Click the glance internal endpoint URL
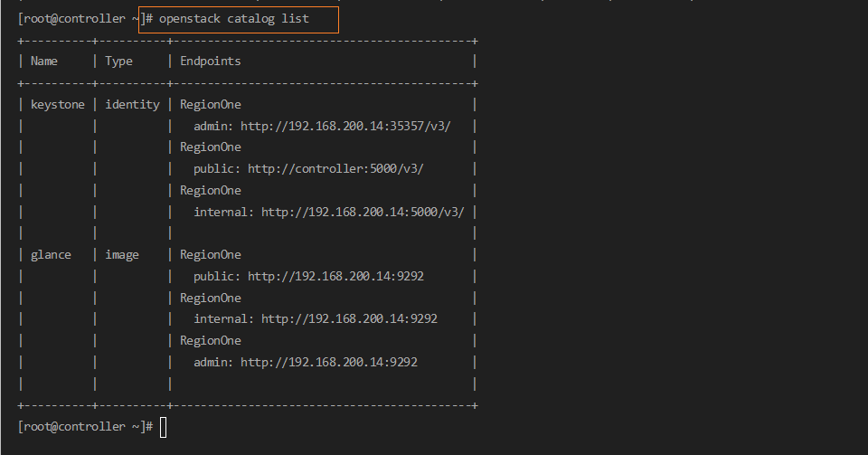 [x=349, y=318]
